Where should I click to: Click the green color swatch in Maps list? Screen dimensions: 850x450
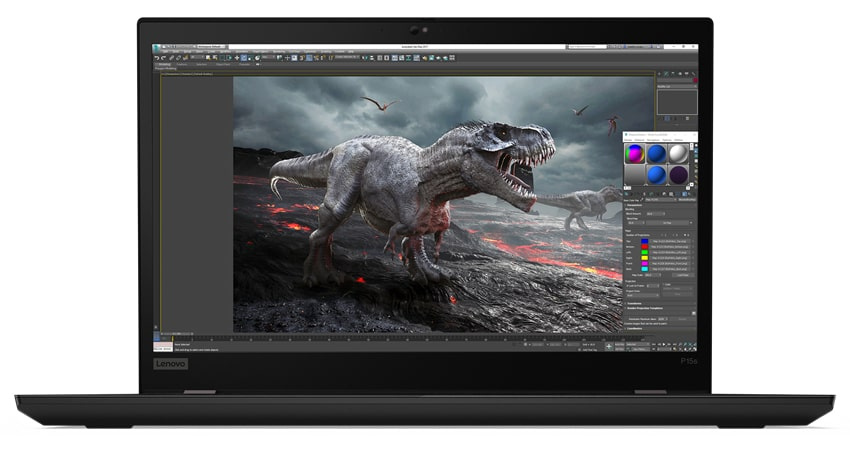coord(645,252)
